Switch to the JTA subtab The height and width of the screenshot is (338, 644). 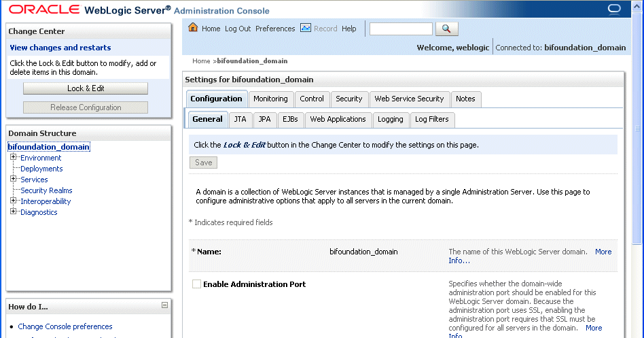(240, 120)
